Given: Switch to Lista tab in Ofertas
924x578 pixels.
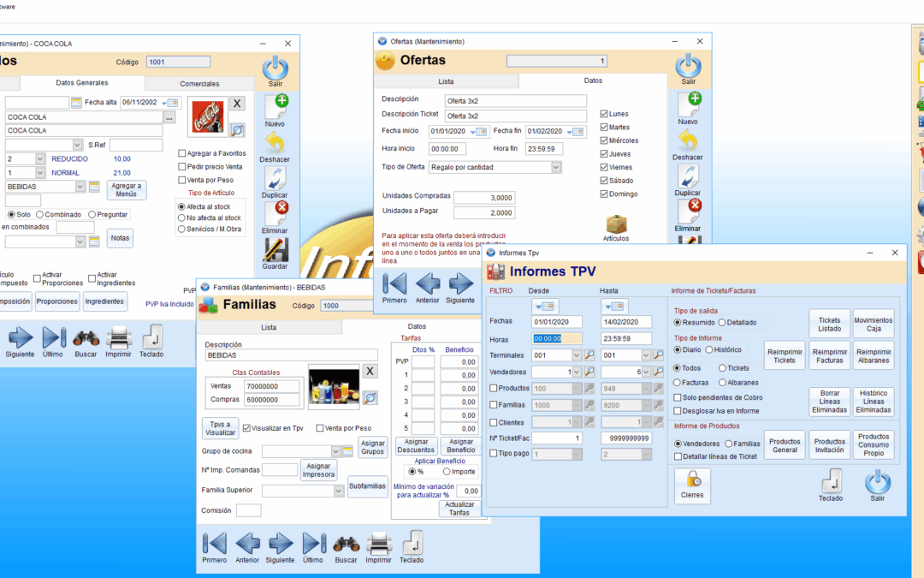Looking at the screenshot, I should (x=446, y=81).
